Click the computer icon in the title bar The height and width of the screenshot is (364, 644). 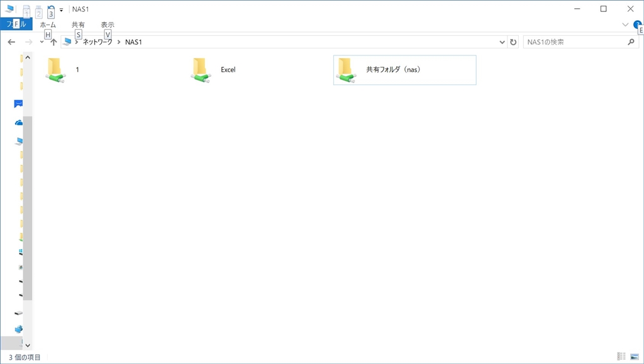pos(9,9)
